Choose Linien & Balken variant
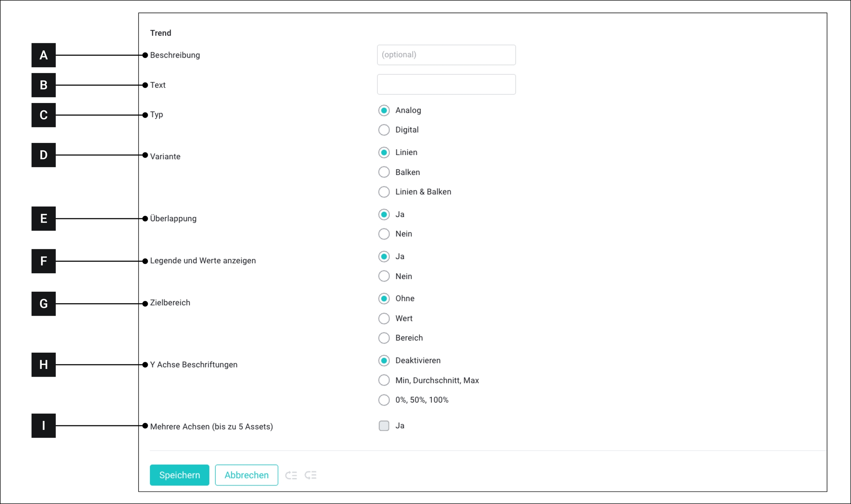This screenshot has height=504, width=851. [x=384, y=192]
